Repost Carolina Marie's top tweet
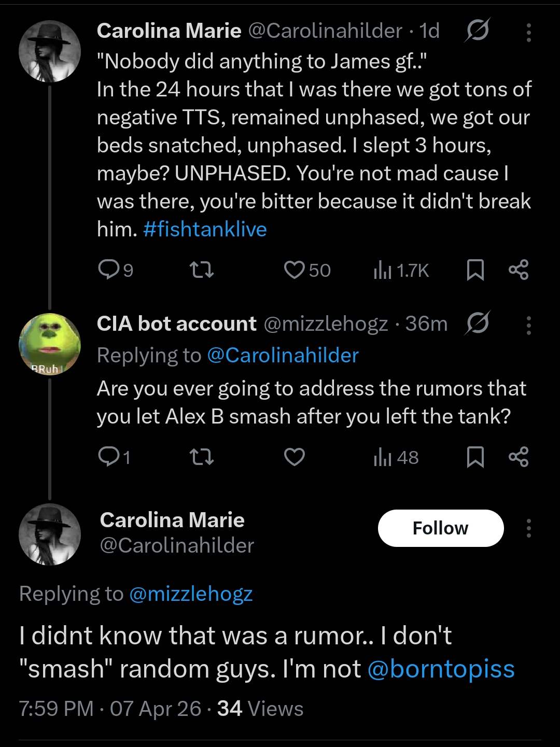560x747 pixels. [202, 270]
